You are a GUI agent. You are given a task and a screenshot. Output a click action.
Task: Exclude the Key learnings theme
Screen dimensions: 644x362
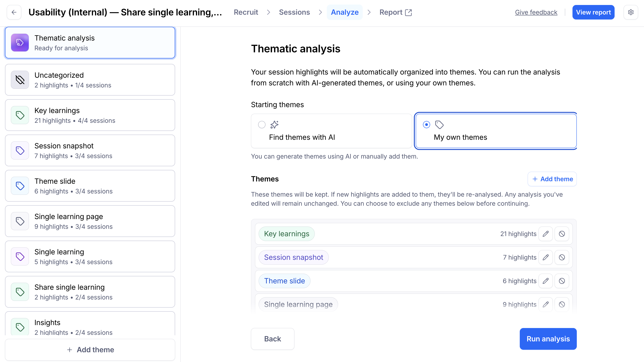[562, 234]
